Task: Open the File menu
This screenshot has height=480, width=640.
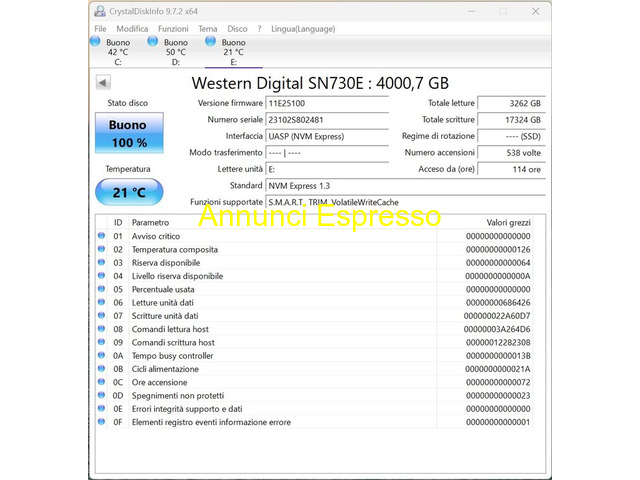Action: click(x=100, y=29)
